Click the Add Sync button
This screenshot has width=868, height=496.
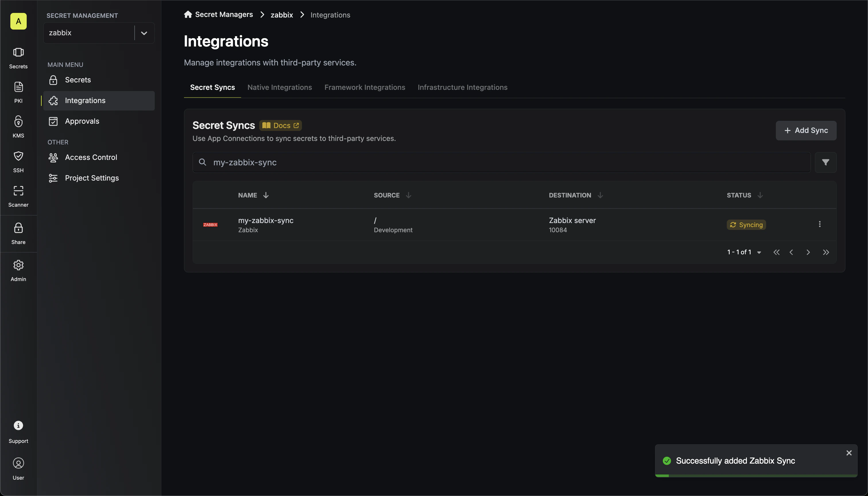click(x=806, y=131)
